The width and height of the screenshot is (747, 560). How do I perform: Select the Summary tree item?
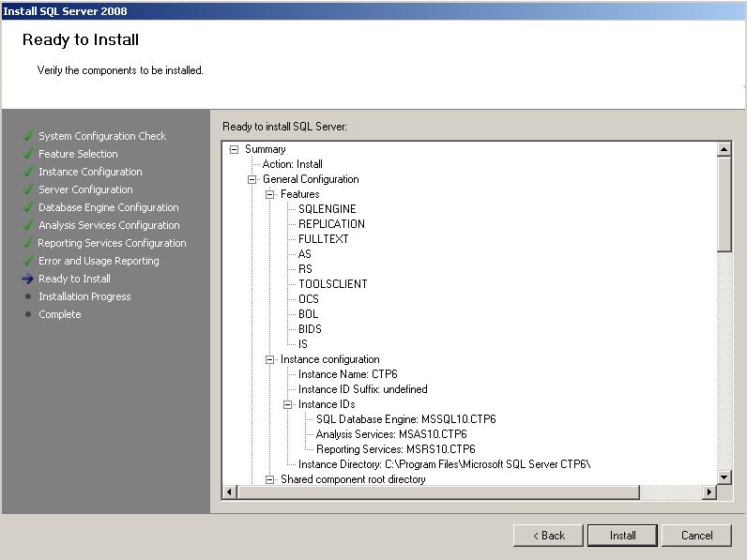click(x=266, y=149)
